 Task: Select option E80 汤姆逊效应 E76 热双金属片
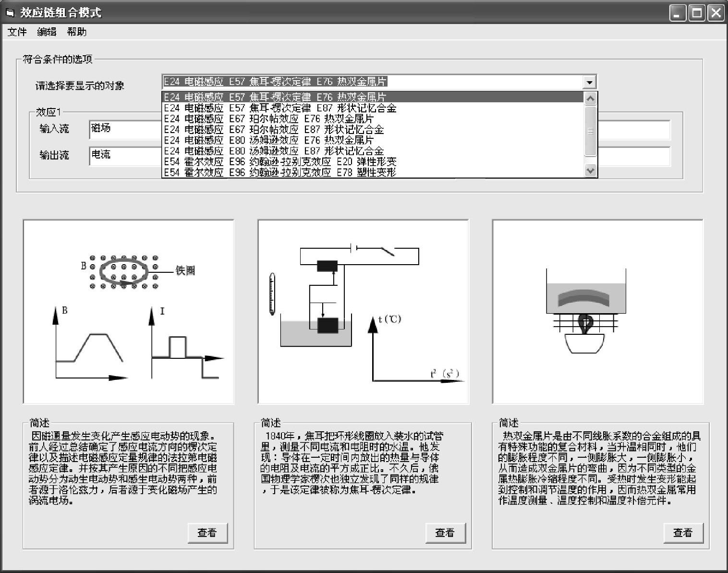[x=373, y=140]
